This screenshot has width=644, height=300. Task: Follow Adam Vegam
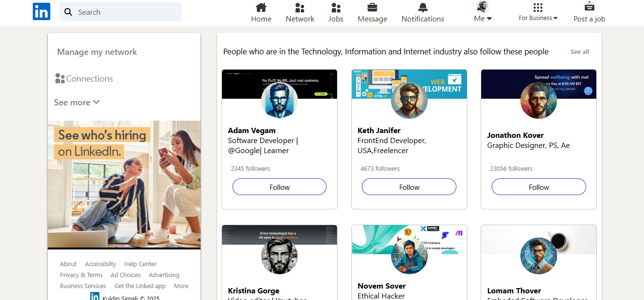click(x=279, y=187)
